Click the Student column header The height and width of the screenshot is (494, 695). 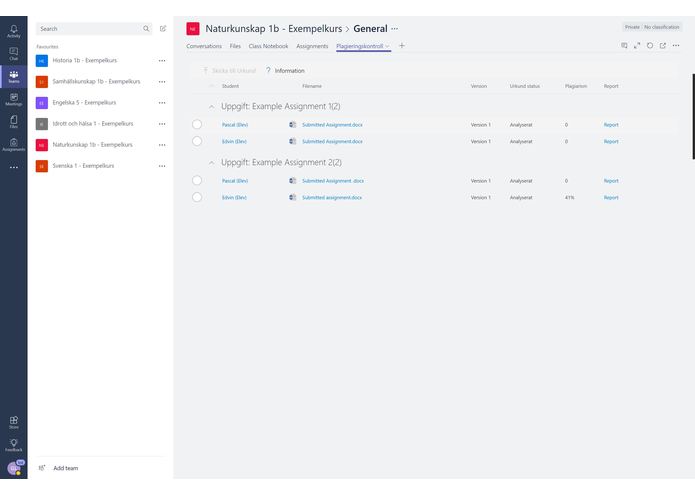230,86
